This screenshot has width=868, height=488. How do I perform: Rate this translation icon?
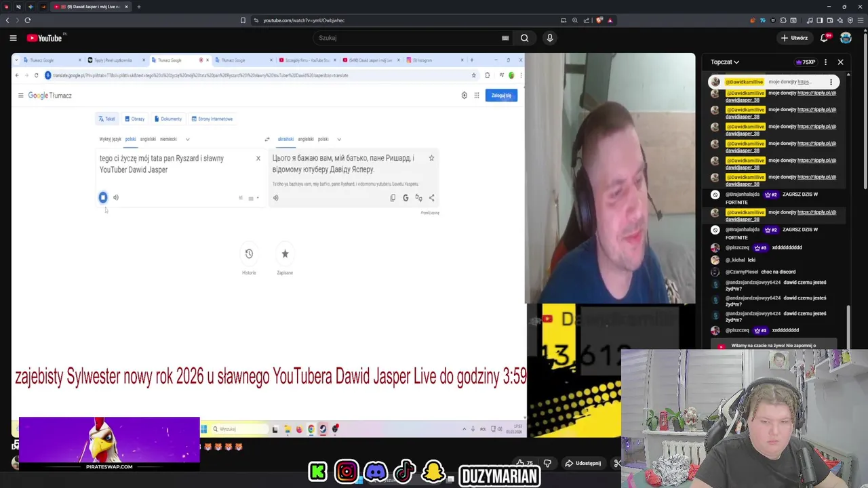pyautogui.click(x=418, y=198)
